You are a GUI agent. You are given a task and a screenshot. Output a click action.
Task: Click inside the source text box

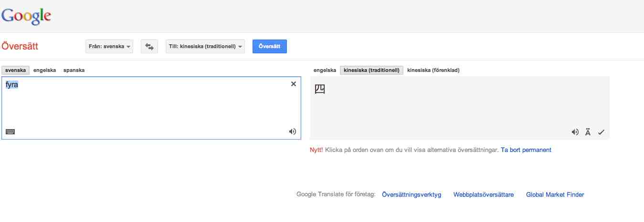(x=151, y=108)
